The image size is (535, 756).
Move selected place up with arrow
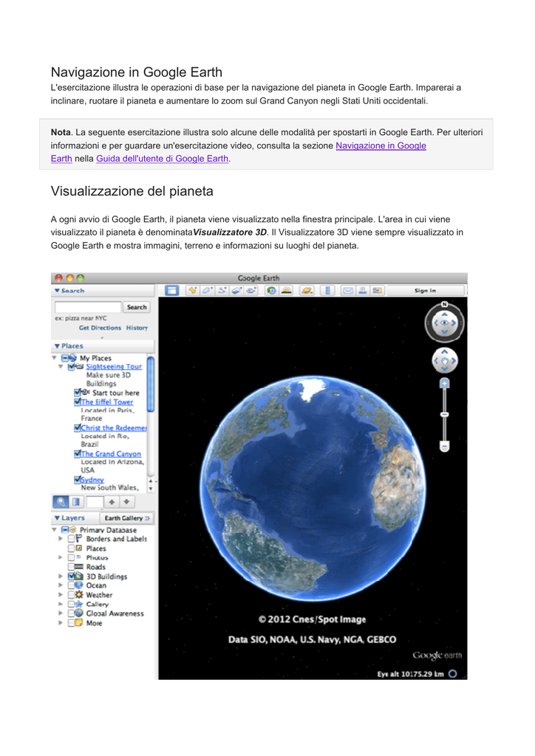coord(112,502)
